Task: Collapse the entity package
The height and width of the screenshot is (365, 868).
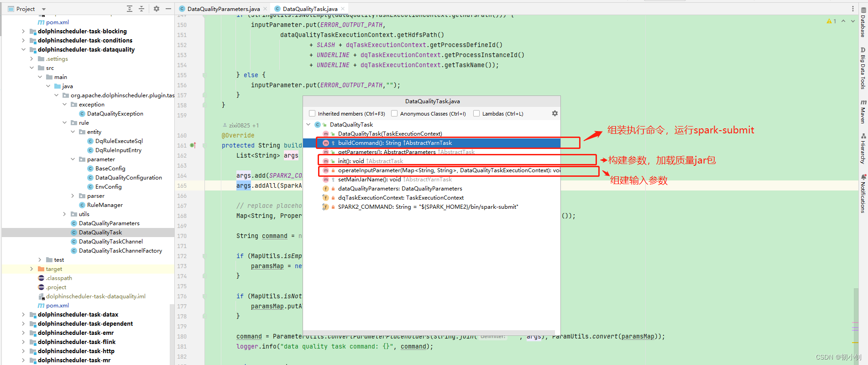Action: pos(73,132)
